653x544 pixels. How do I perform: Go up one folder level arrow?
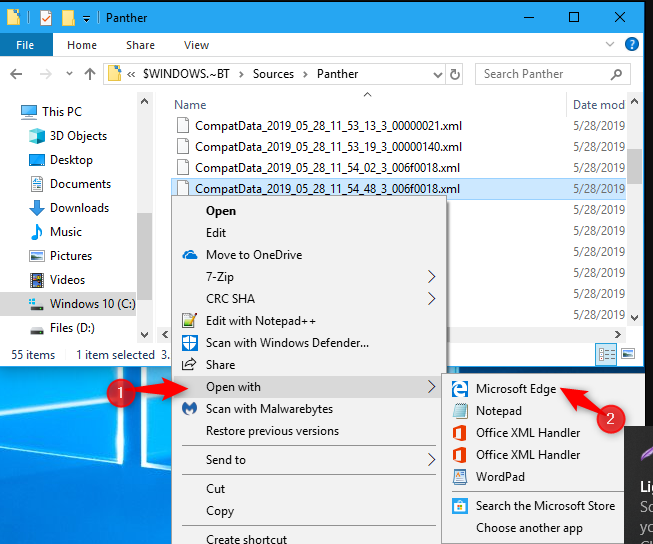click(90, 74)
